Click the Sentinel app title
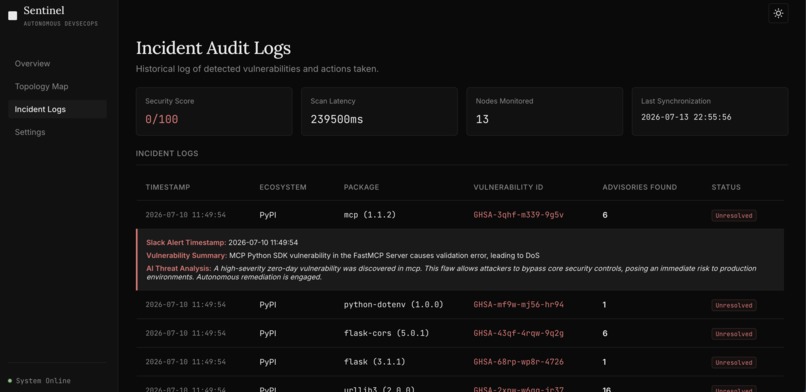Image resolution: width=806 pixels, height=392 pixels. [x=44, y=10]
